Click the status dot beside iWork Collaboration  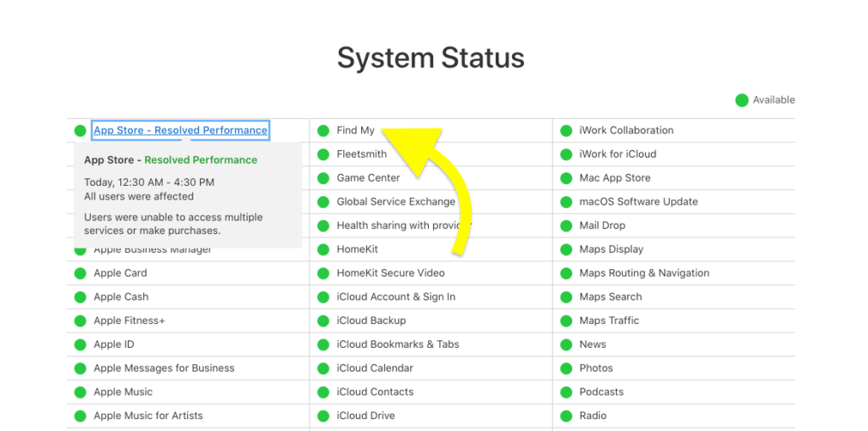click(565, 131)
